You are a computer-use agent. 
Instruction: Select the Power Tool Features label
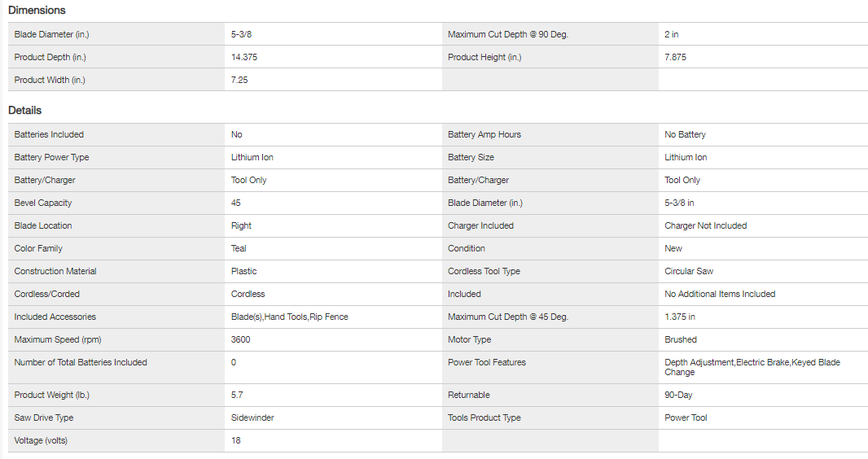pos(487,362)
